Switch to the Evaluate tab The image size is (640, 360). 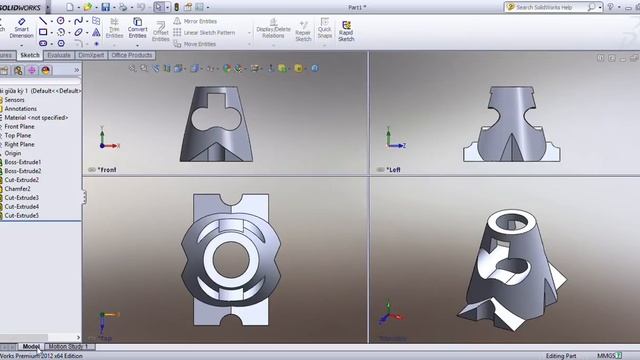[x=59, y=55]
